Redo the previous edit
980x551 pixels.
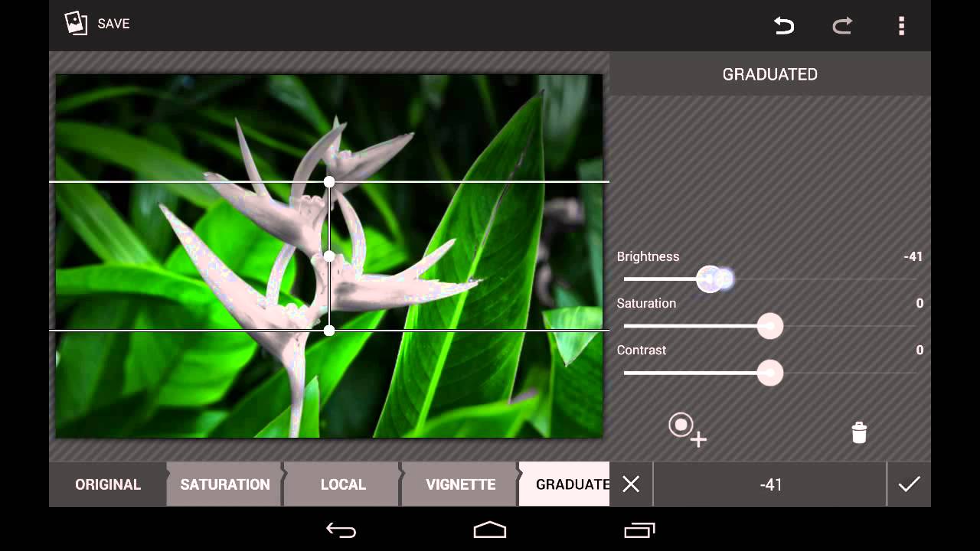pos(842,25)
